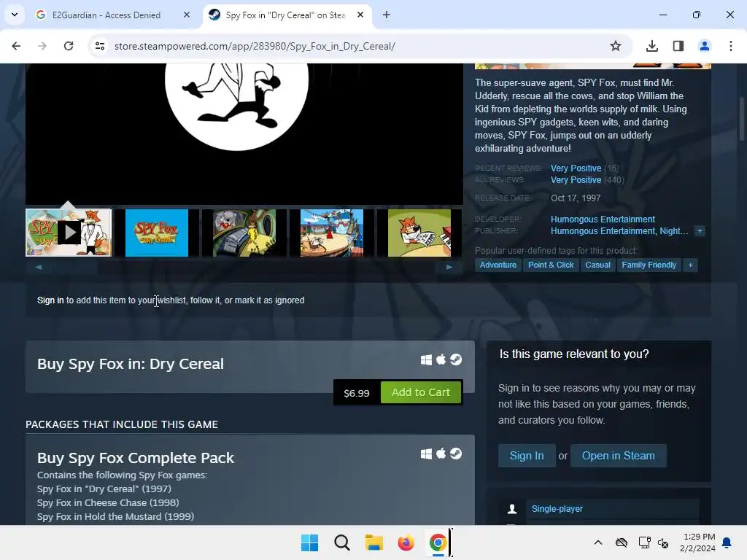Click the forward navigation arrow
Image resolution: width=747 pixels, height=560 pixels.
pyautogui.click(x=42, y=46)
